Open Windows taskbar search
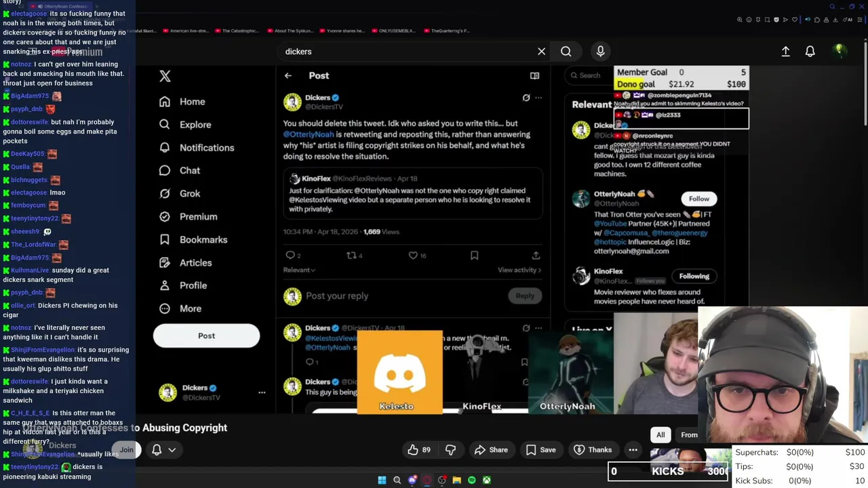This screenshot has height=488, width=868. [x=397, y=480]
